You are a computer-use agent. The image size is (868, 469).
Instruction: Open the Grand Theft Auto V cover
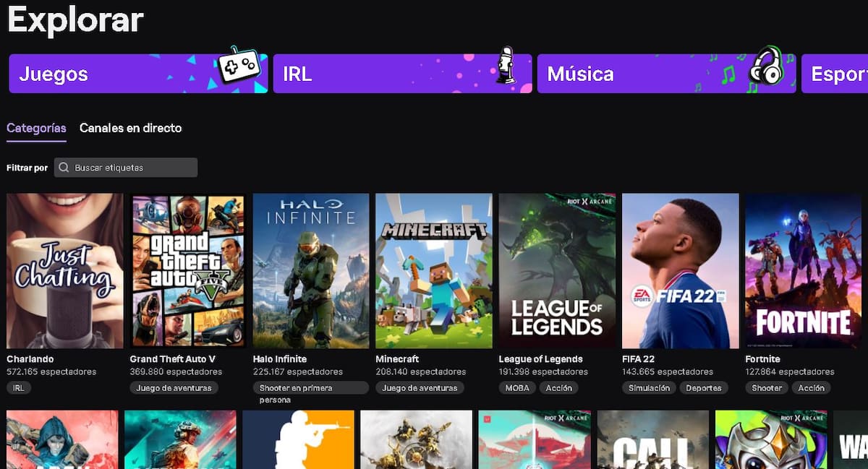click(x=188, y=271)
